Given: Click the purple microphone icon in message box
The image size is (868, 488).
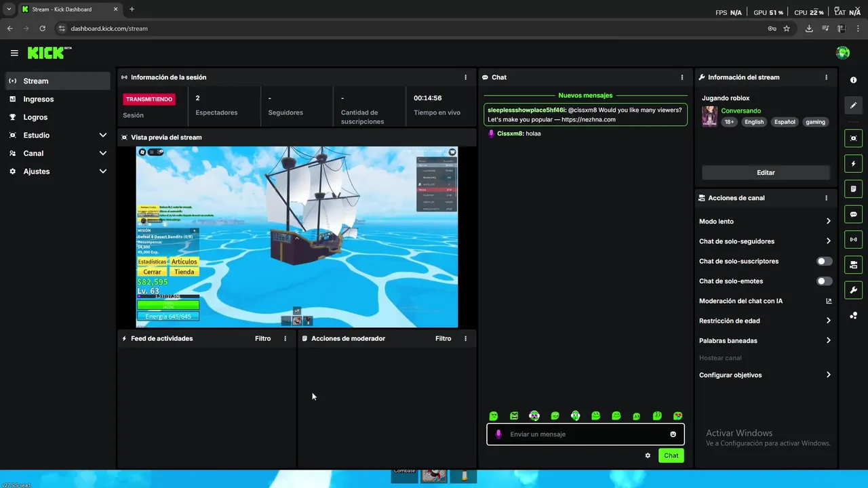Looking at the screenshot, I should (x=498, y=434).
